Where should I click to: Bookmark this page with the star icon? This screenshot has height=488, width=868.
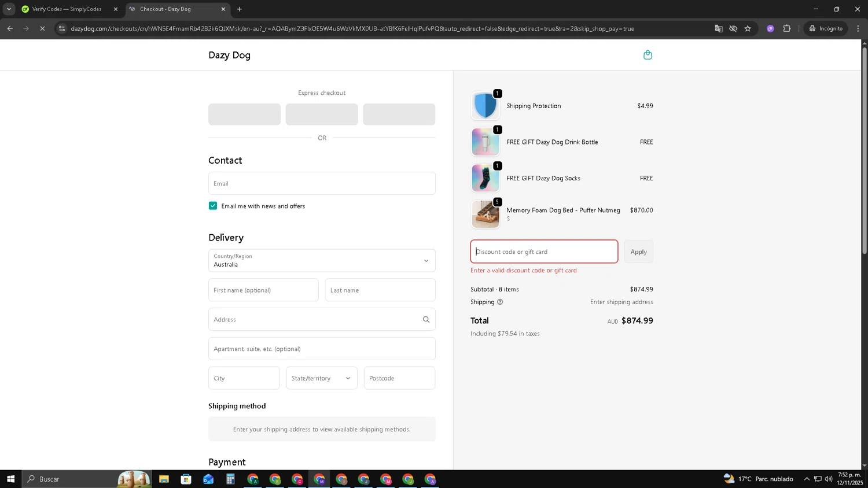tap(748, 28)
